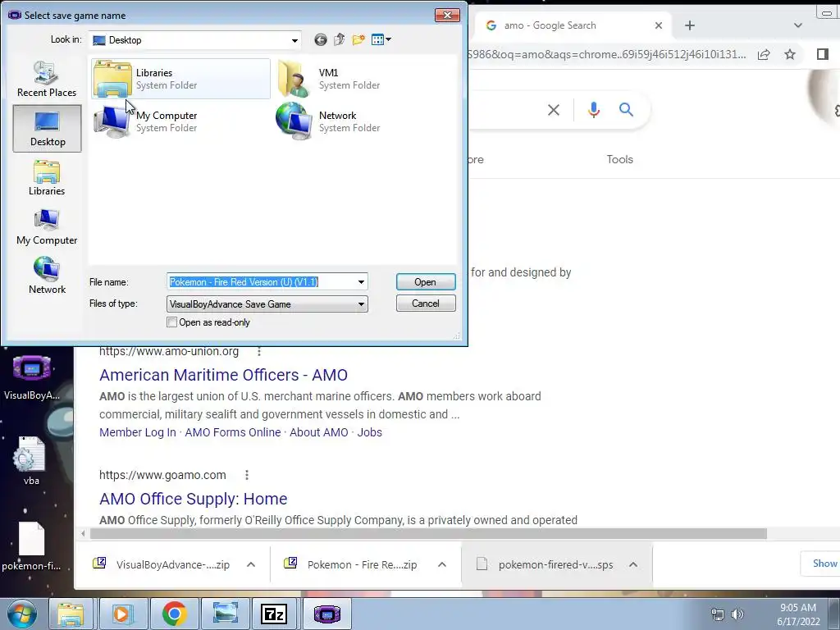Viewport: 840px width, 630px height.
Task: Open the Jobs sitelink
Action: tap(370, 432)
